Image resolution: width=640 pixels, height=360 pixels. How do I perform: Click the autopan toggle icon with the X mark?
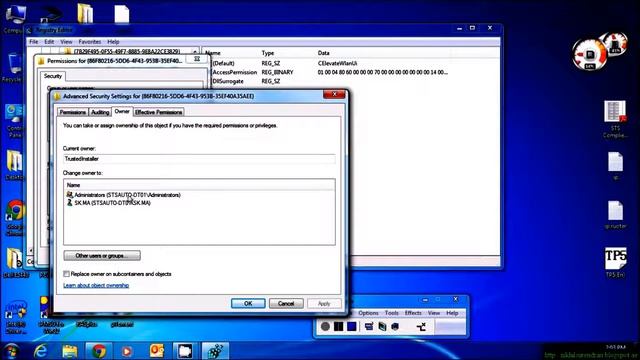tap(421, 327)
